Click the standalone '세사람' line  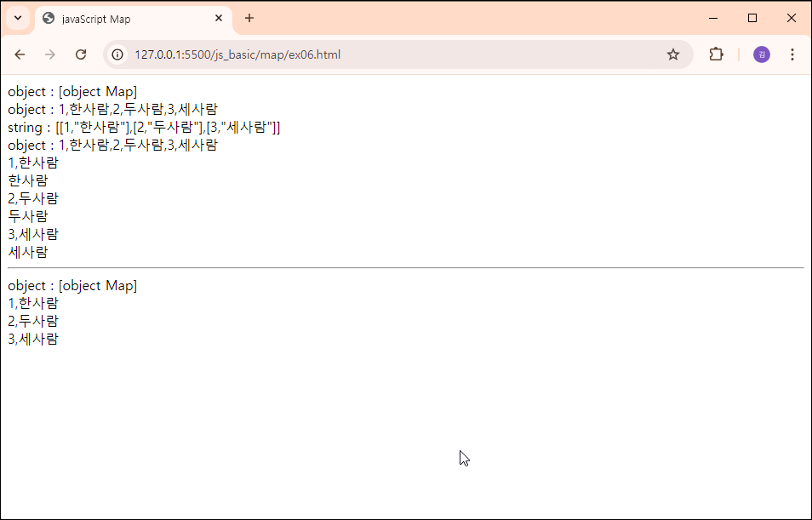[x=28, y=252]
